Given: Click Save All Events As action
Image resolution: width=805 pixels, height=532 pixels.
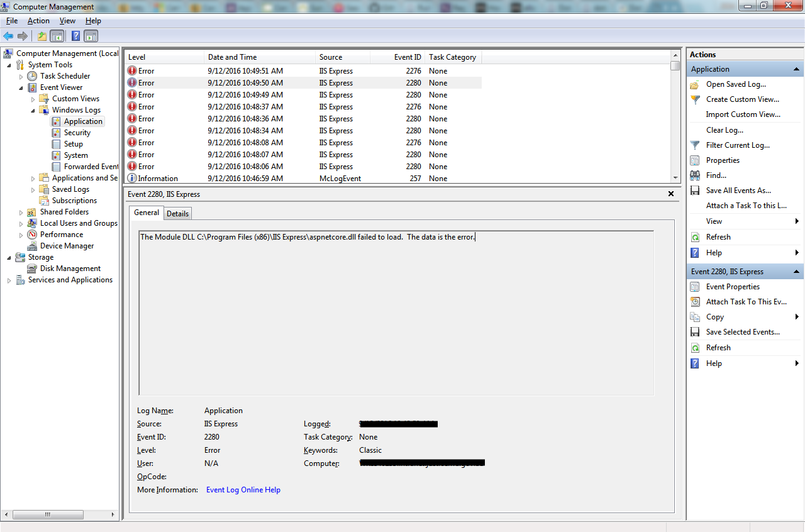Looking at the screenshot, I should tap(738, 191).
